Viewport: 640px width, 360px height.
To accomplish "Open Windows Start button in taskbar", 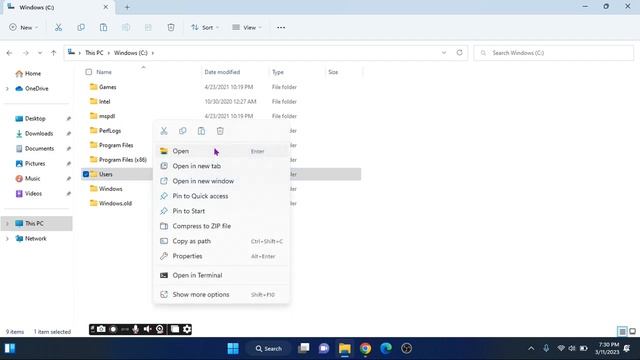I will coord(233,349).
